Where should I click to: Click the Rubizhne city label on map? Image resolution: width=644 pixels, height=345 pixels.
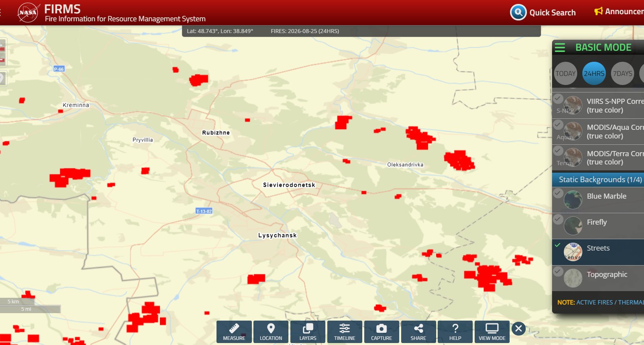click(216, 133)
